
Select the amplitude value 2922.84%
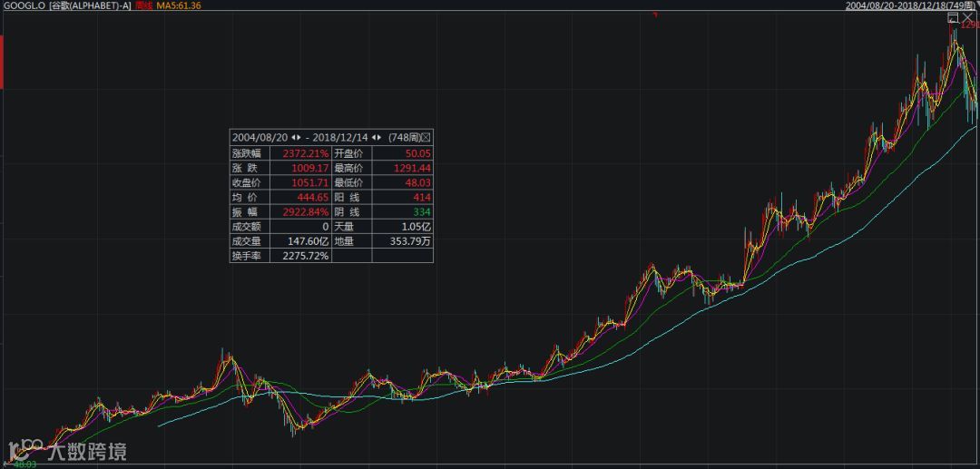click(306, 212)
